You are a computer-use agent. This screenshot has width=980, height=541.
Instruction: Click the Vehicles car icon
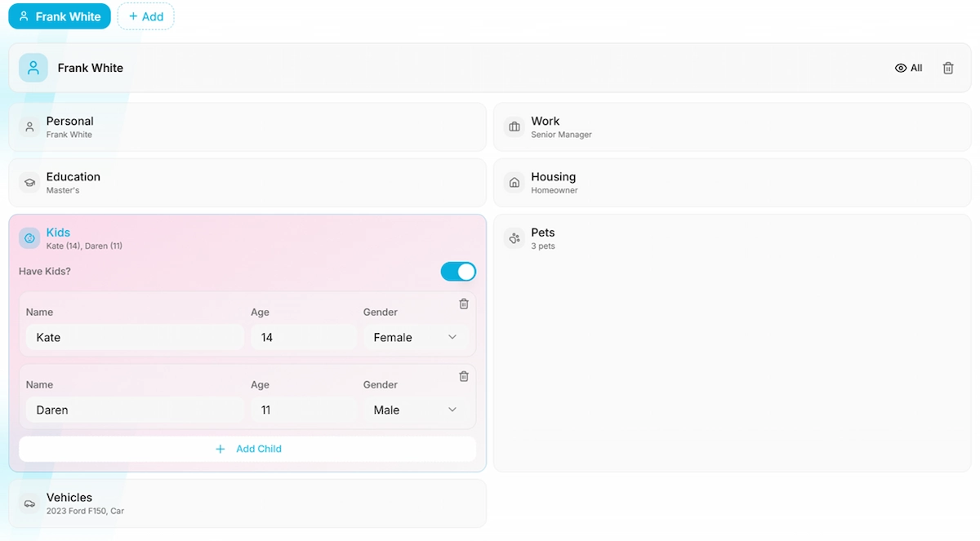click(29, 503)
